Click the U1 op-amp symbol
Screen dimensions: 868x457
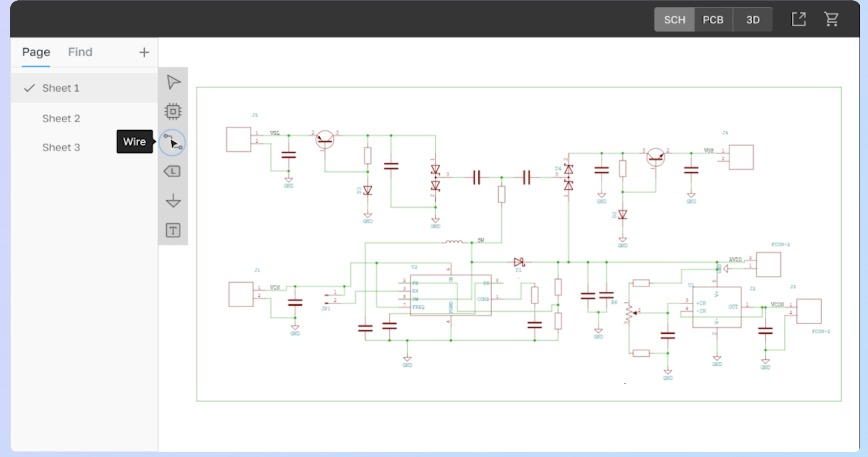(x=717, y=307)
